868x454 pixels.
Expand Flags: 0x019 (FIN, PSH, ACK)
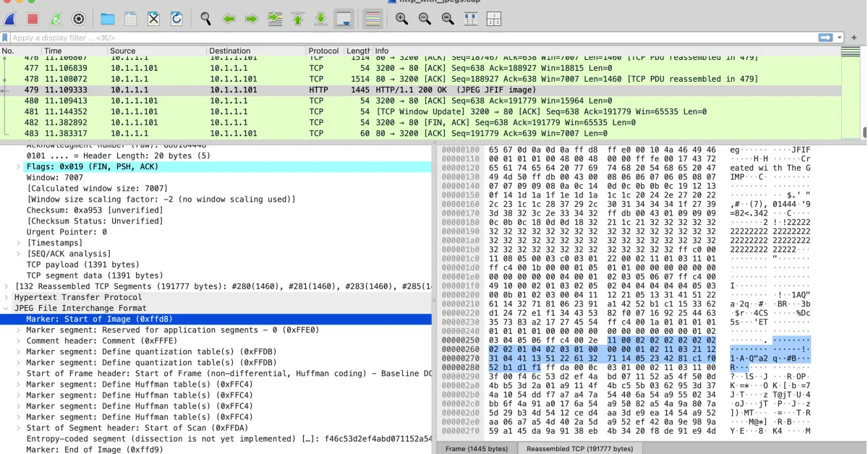pos(19,167)
